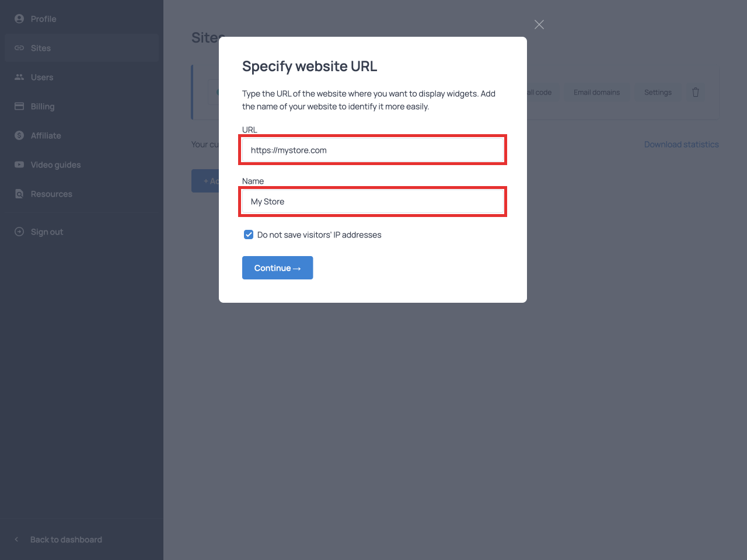Open the Email domains tab
This screenshot has height=560, width=747.
[x=596, y=92]
